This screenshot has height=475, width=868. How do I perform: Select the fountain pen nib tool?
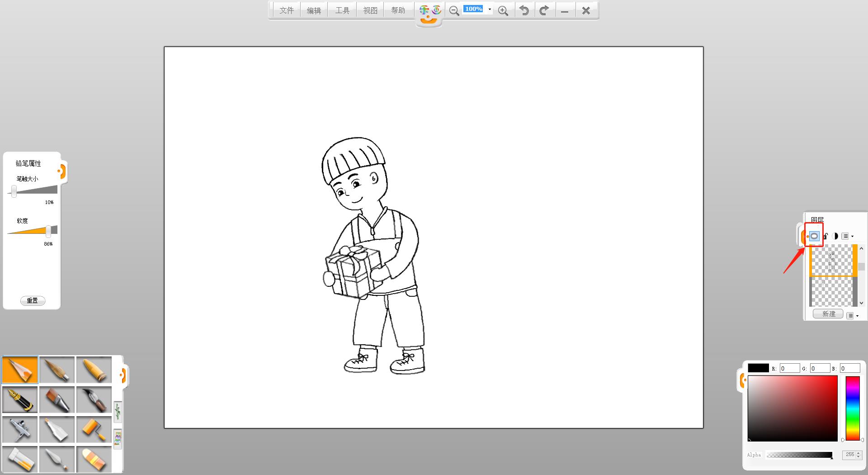pyautogui.click(x=20, y=399)
